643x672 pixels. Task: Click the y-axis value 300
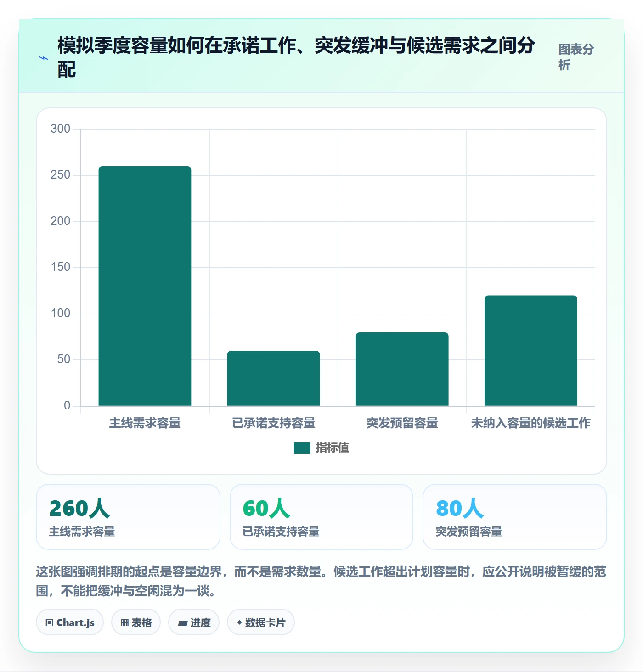(x=60, y=129)
